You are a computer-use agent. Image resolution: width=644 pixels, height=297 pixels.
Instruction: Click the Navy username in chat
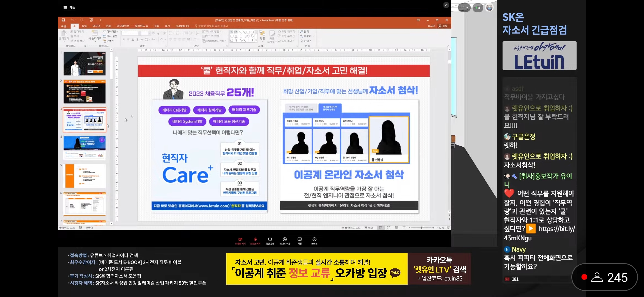tap(519, 249)
